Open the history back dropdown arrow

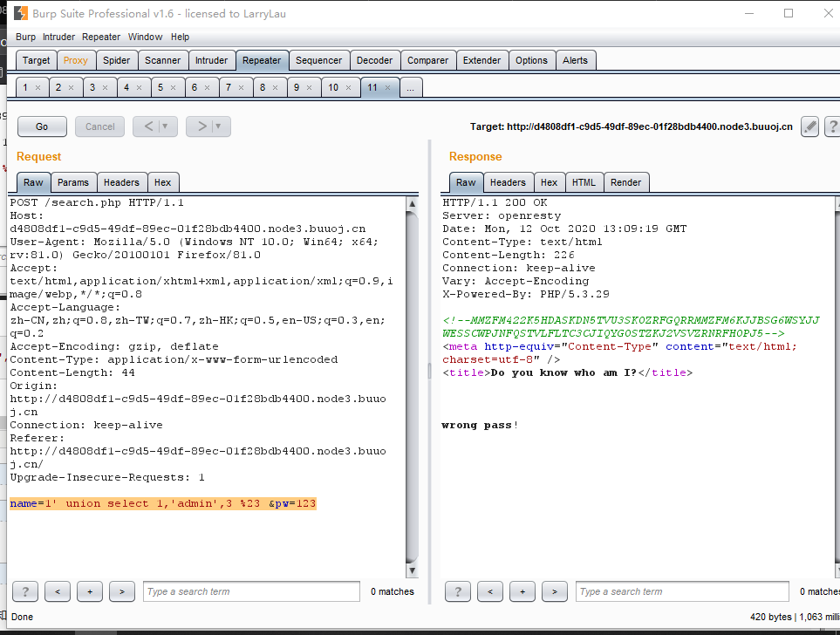(165, 126)
